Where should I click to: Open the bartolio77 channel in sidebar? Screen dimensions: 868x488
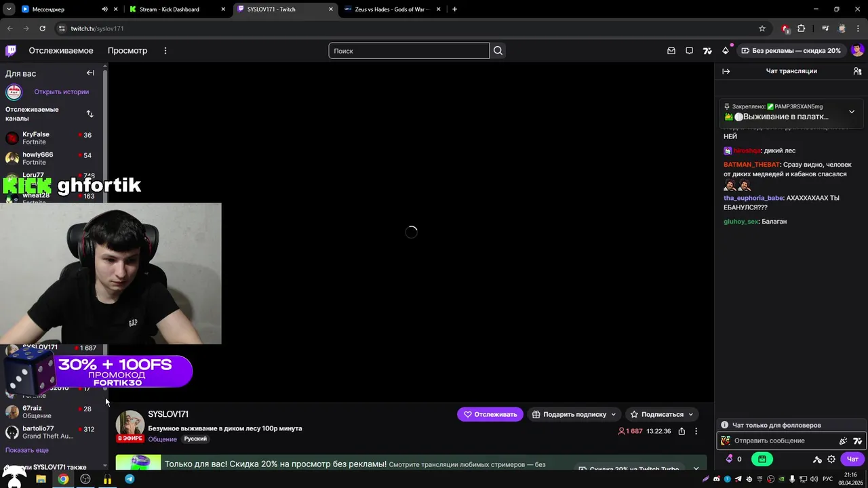52,432
